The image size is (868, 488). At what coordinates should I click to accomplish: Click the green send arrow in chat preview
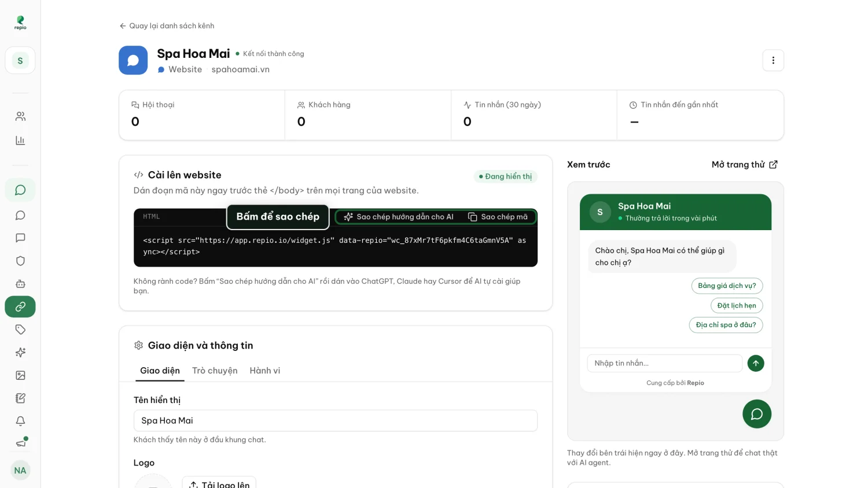pos(756,363)
